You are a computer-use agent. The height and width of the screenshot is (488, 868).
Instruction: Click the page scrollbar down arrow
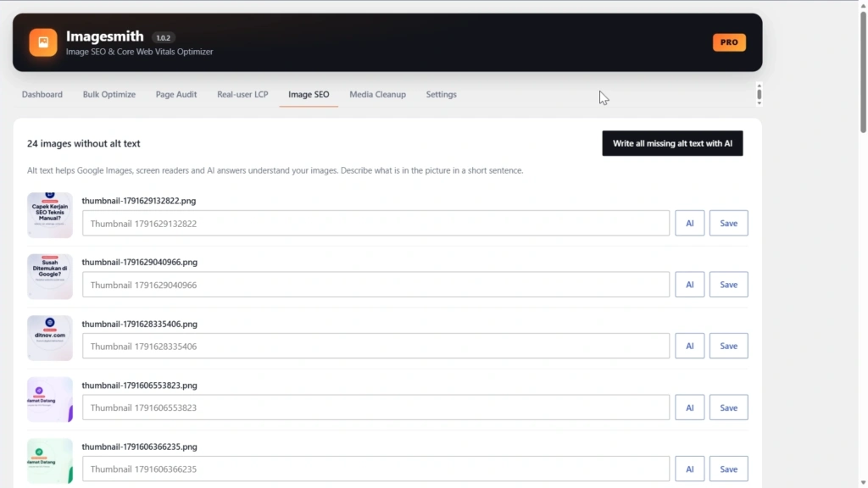(862, 483)
